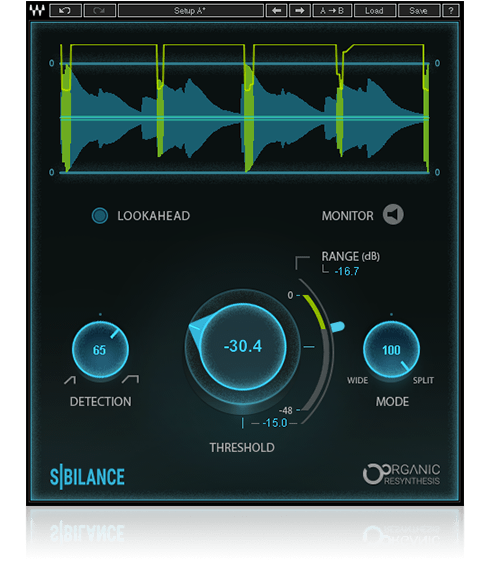Click the Range slider handle
Screen dimensions: 491x564
click(x=337, y=327)
